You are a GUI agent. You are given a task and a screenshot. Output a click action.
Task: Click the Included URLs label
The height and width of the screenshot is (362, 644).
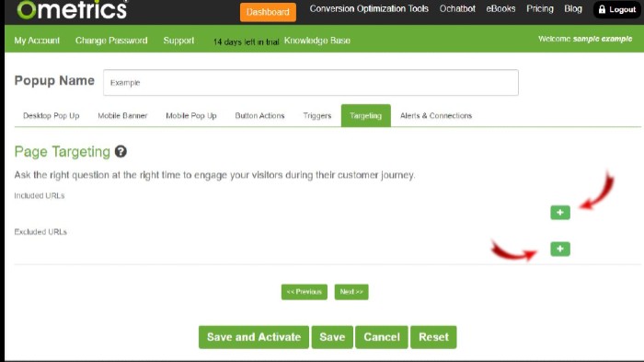click(40, 195)
